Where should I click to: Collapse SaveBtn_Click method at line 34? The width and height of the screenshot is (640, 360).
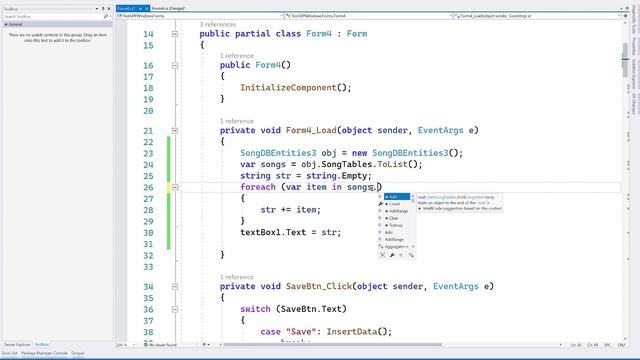pyautogui.click(x=175, y=287)
